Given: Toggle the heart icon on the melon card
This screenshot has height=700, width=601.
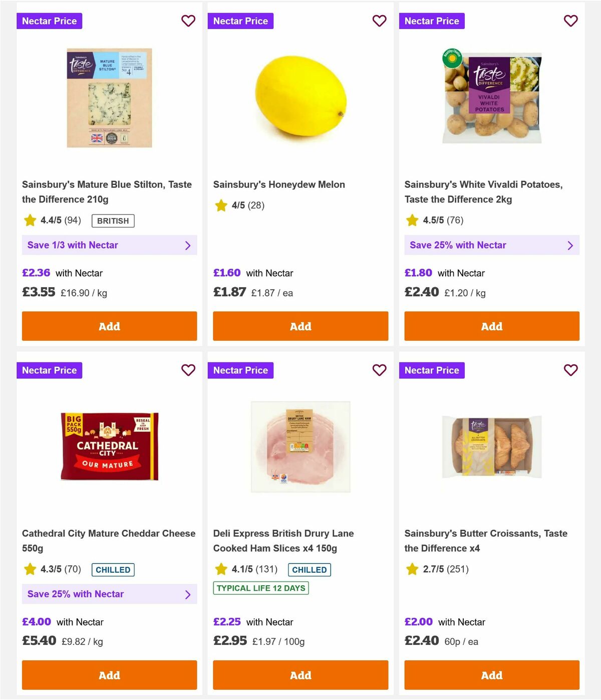Looking at the screenshot, I should 380,21.
